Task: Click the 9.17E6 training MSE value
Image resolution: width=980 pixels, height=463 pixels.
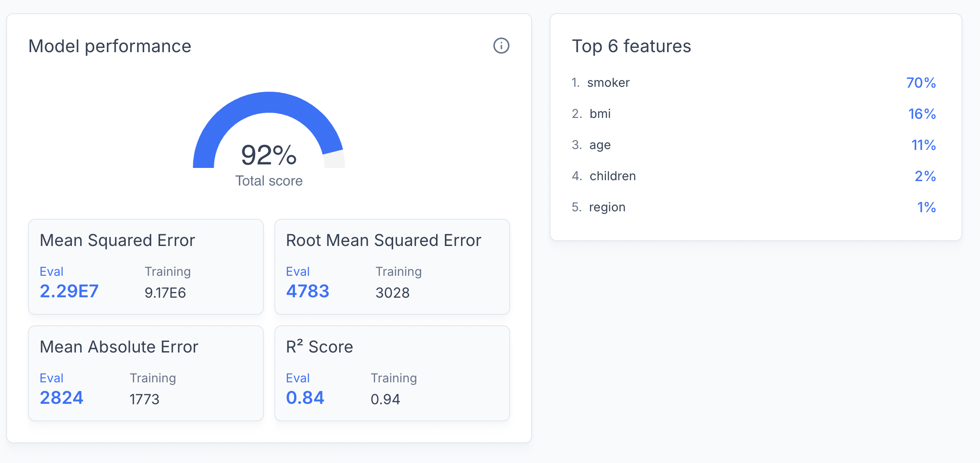Action: pos(165,292)
